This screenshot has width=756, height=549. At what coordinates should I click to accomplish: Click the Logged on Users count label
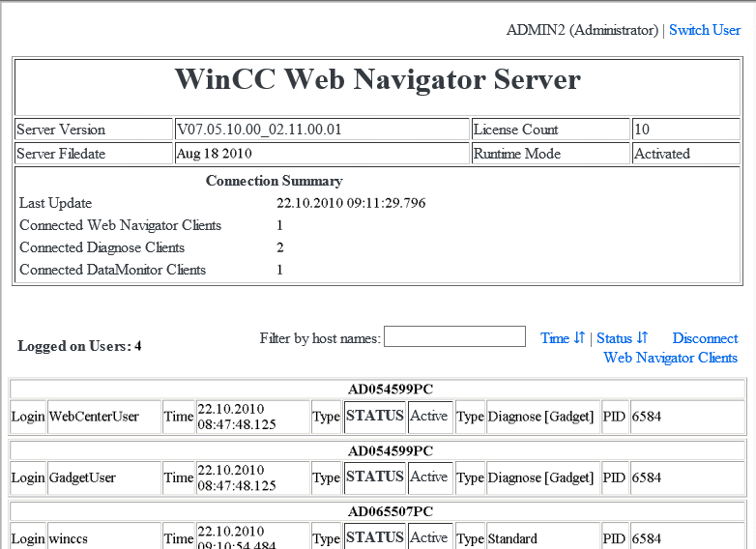pos(79,346)
